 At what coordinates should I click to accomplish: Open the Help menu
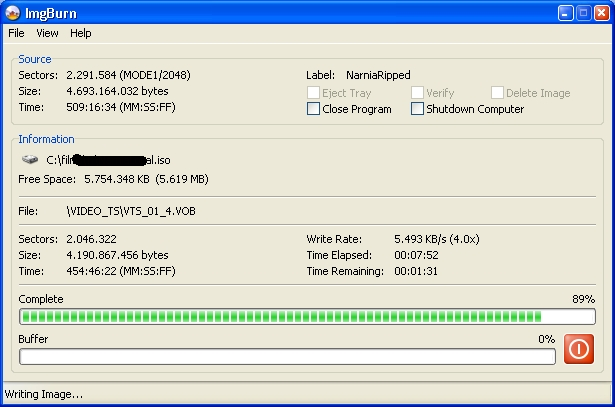(81, 33)
